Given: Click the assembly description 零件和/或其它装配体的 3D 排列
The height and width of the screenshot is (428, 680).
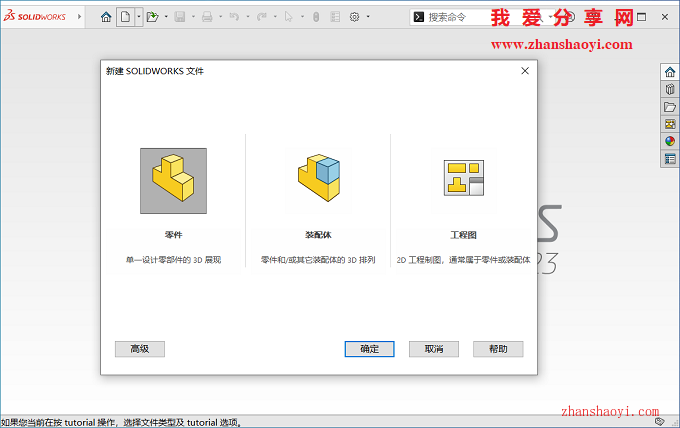Looking at the screenshot, I should [x=318, y=260].
